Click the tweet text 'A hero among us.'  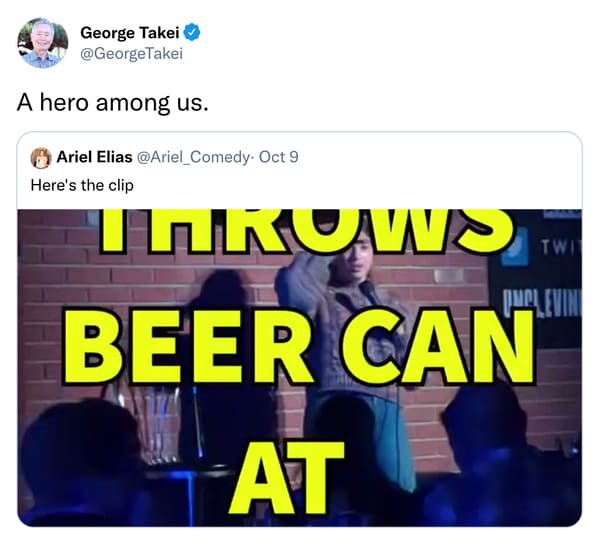(113, 102)
